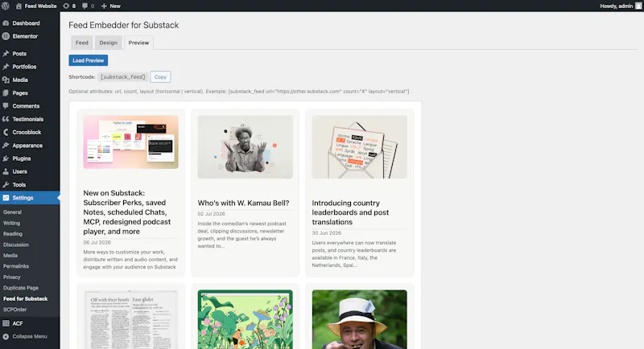Click the Settings sliders icon
The height and width of the screenshot is (349, 644).
pyautogui.click(x=6, y=198)
